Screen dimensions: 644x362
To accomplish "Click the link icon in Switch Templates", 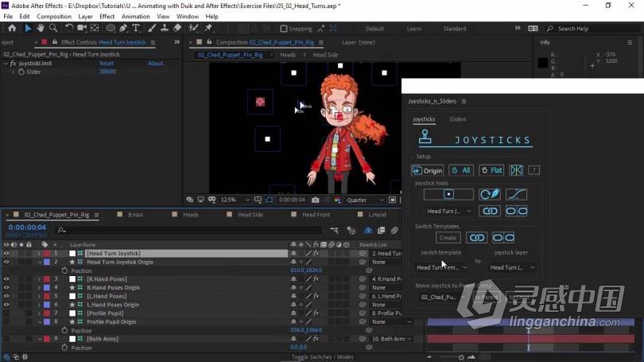I will click(476, 238).
